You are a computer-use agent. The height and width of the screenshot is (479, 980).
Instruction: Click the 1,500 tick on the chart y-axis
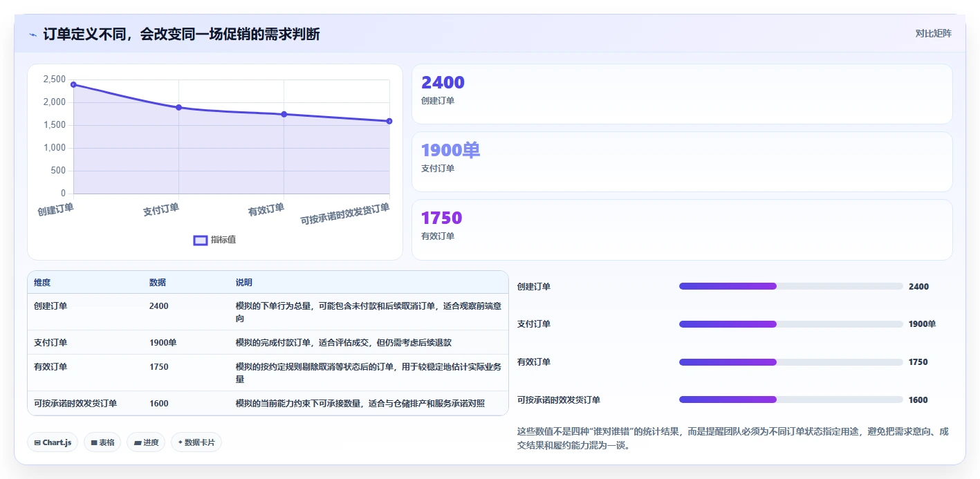click(54, 125)
